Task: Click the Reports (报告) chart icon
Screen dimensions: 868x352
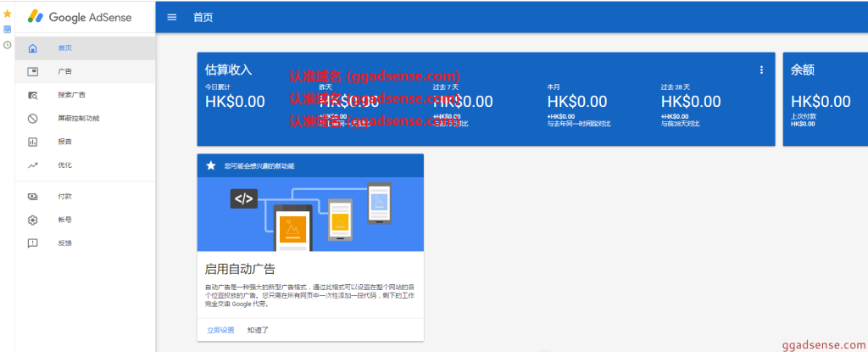Action: click(x=33, y=142)
